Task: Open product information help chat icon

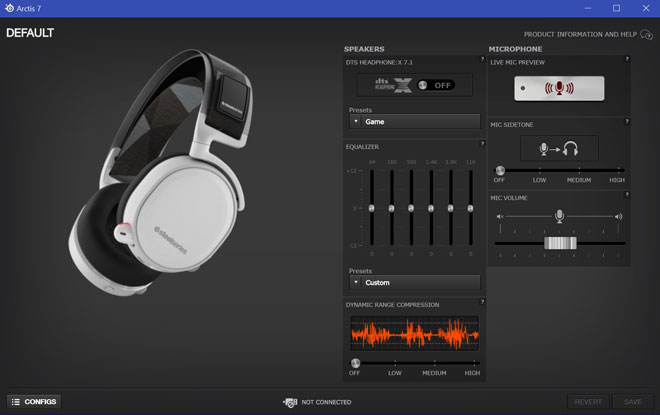Action: pos(646,35)
